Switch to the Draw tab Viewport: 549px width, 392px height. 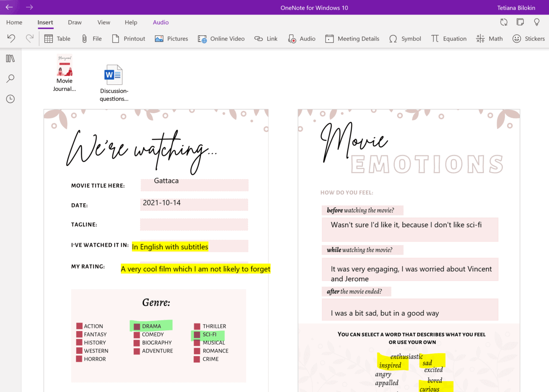(x=75, y=22)
